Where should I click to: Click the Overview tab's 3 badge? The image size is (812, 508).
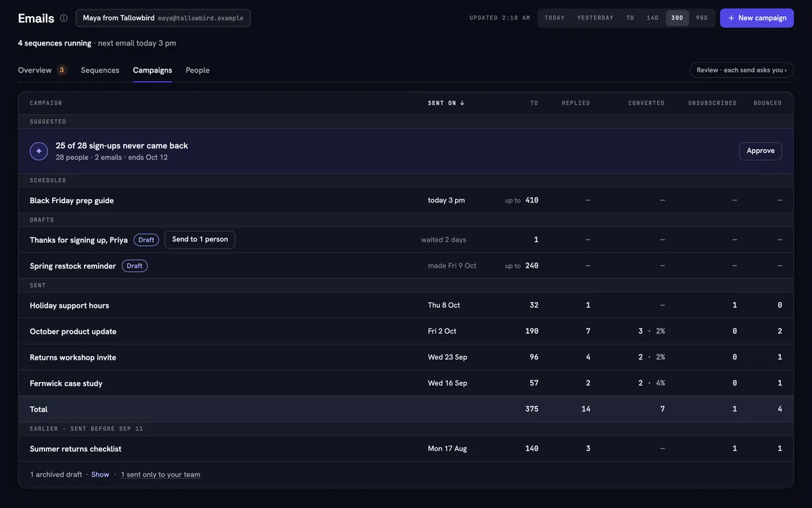[62, 70]
